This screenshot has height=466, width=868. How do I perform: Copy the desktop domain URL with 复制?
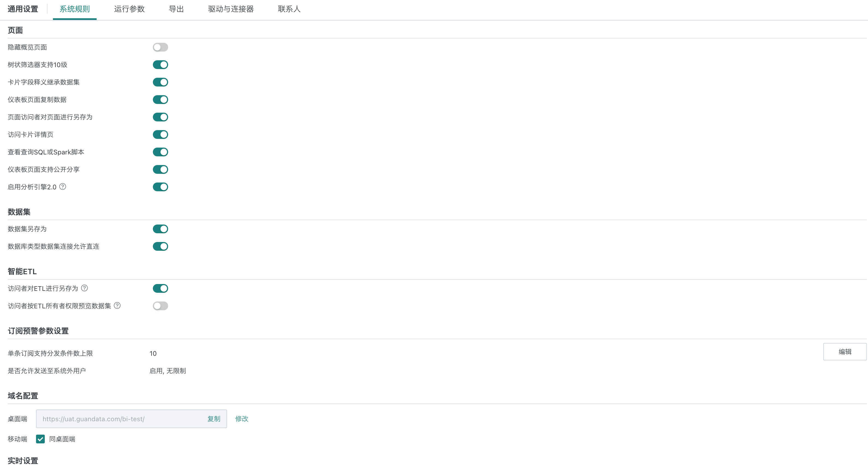(214, 419)
